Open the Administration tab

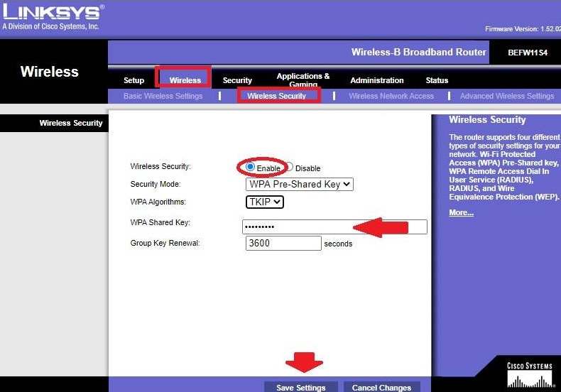tap(376, 80)
